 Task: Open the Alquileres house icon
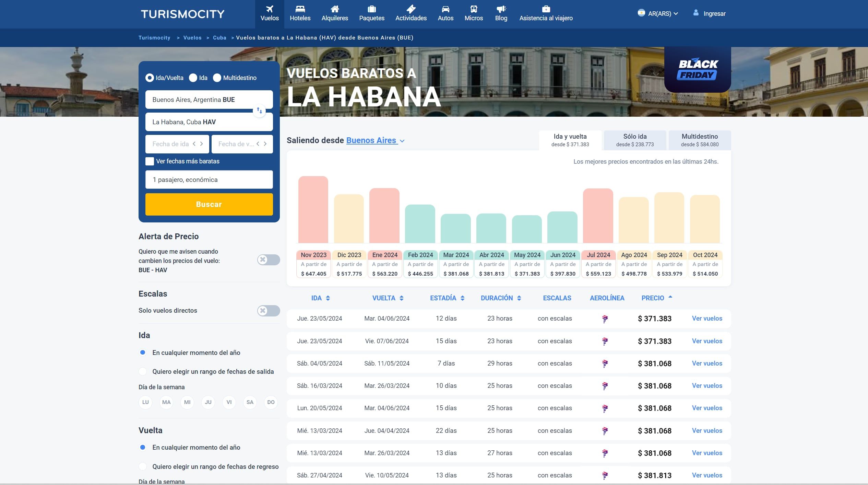click(335, 9)
